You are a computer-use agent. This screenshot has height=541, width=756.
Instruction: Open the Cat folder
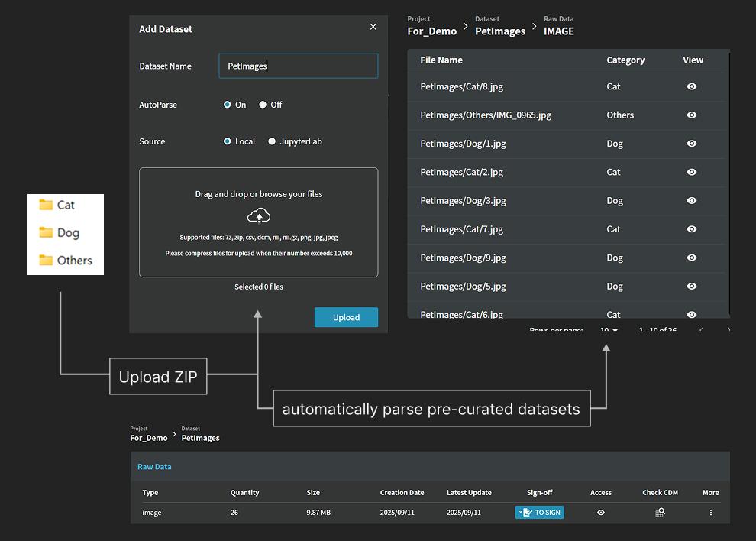(57, 205)
